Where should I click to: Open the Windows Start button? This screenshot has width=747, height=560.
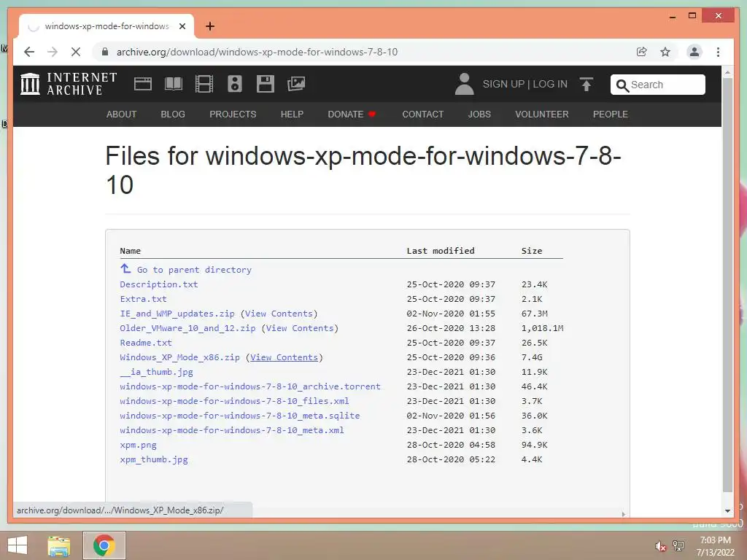point(18,545)
